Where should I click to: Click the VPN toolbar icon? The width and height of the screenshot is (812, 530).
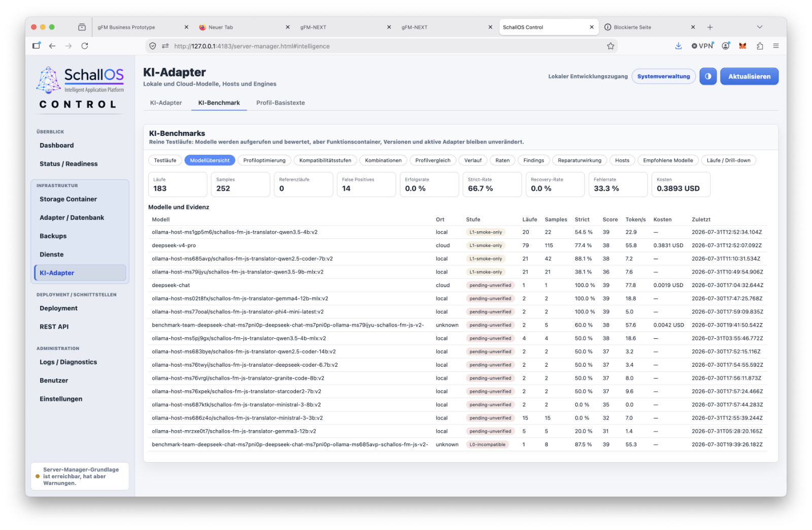point(702,46)
